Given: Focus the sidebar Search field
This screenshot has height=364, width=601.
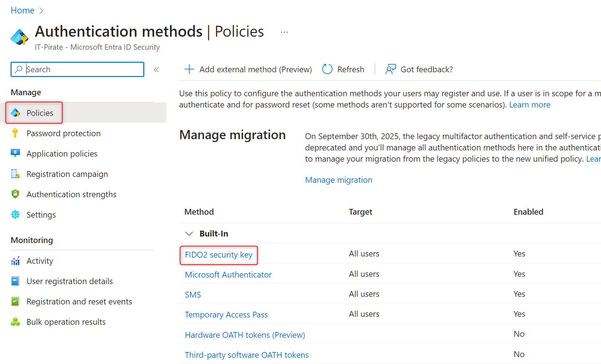Looking at the screenshot, I should tap(77, 69).
